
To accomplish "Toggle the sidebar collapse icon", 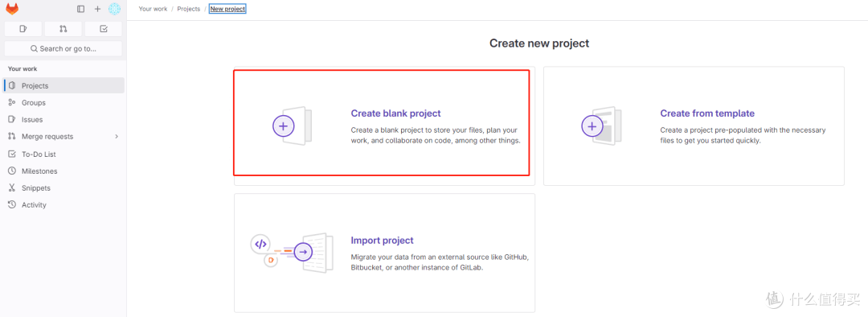I will (x=81, y=9).
